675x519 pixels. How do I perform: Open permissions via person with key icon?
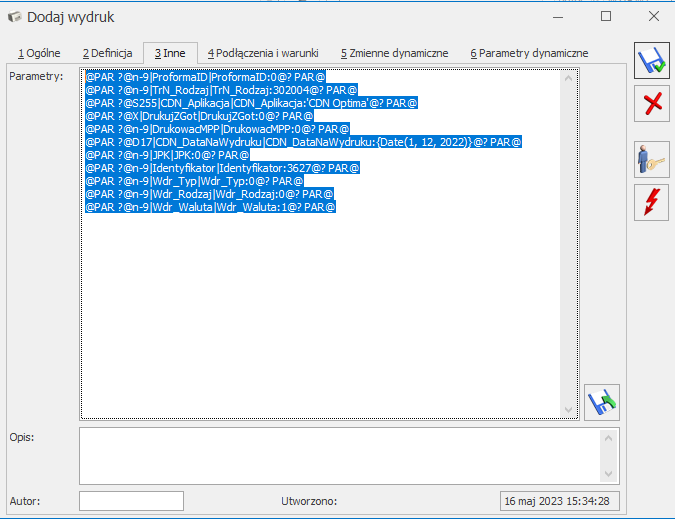click(652, 159)
